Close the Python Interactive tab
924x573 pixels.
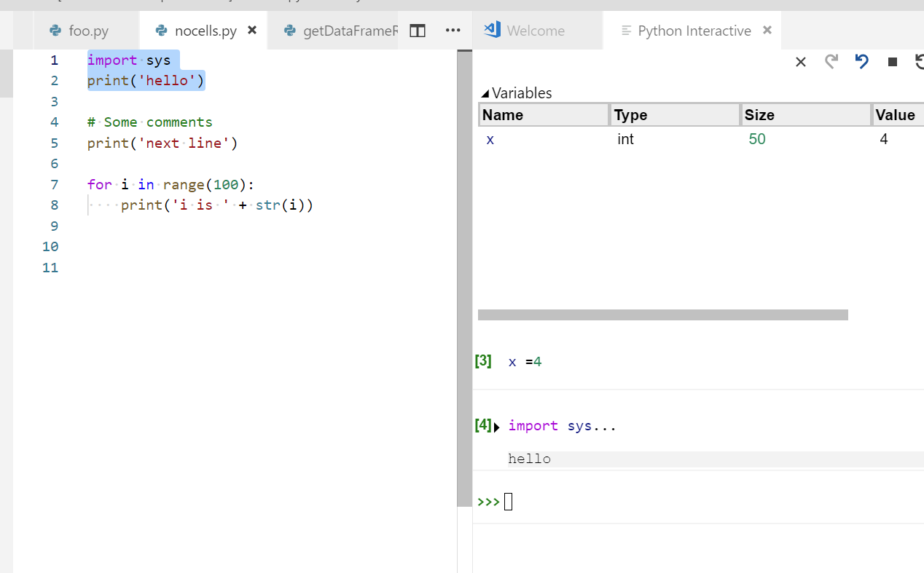click(767, 31)
